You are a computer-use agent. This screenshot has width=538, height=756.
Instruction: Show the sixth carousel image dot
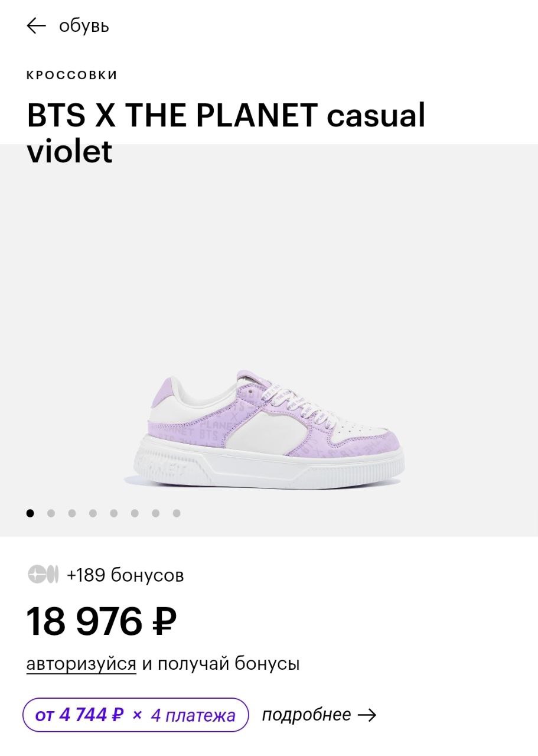point(135,513)
